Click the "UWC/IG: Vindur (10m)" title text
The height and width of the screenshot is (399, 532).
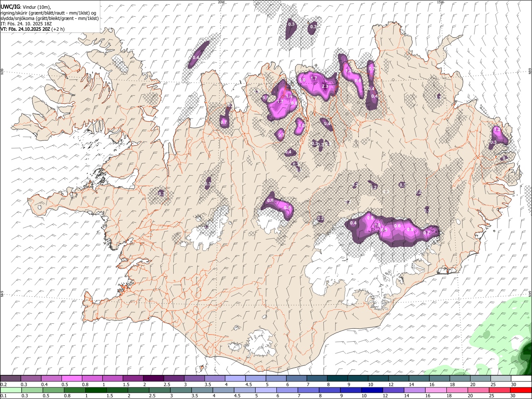coord(26,7)
